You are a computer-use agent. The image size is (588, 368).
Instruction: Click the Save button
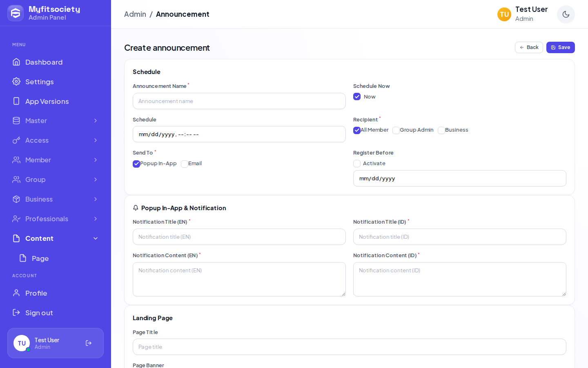pyautogui.click(x=560, y=47)
